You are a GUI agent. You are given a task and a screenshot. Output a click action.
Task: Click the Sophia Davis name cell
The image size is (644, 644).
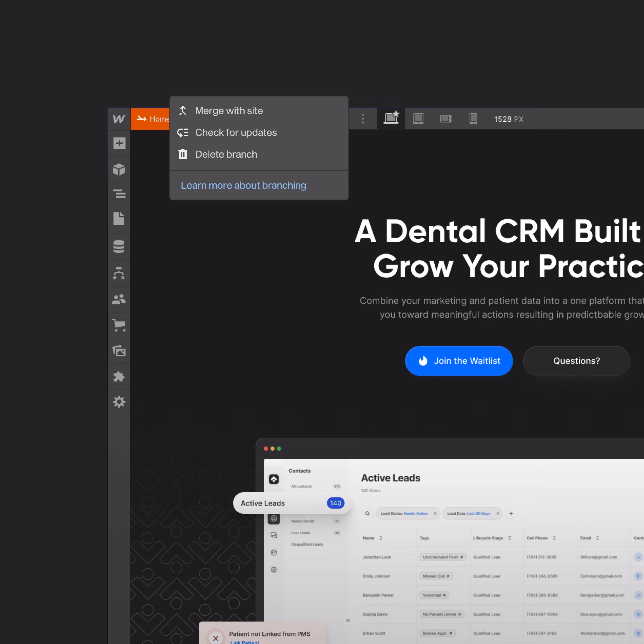click(375, 614)
